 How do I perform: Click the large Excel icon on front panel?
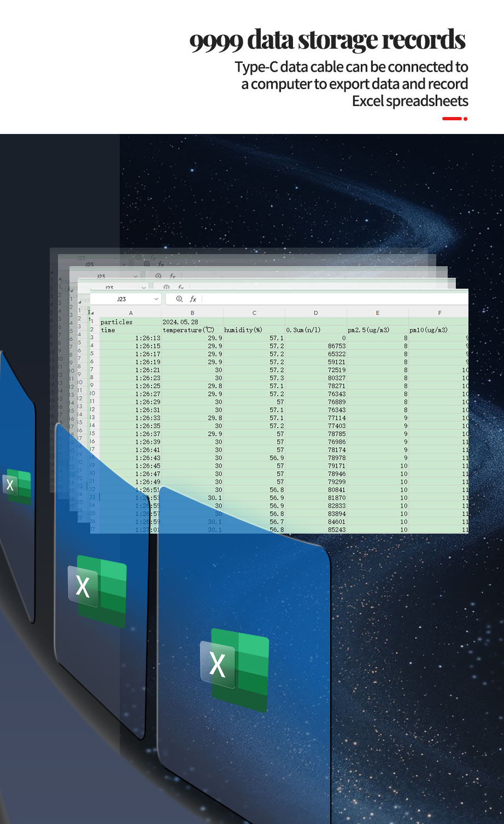point(235,669)
